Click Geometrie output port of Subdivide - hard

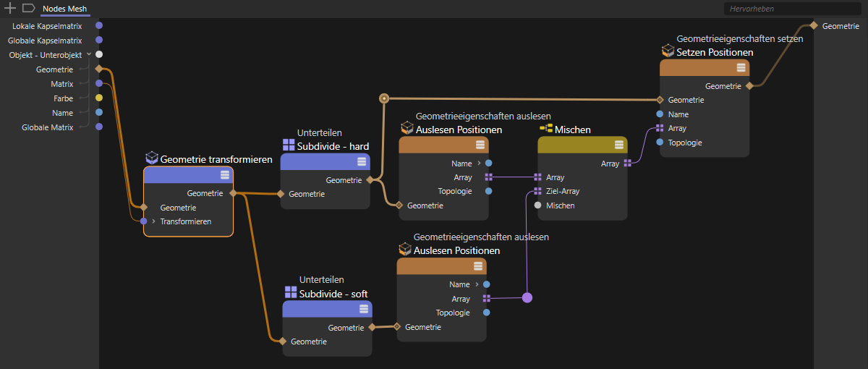[370, 179]
